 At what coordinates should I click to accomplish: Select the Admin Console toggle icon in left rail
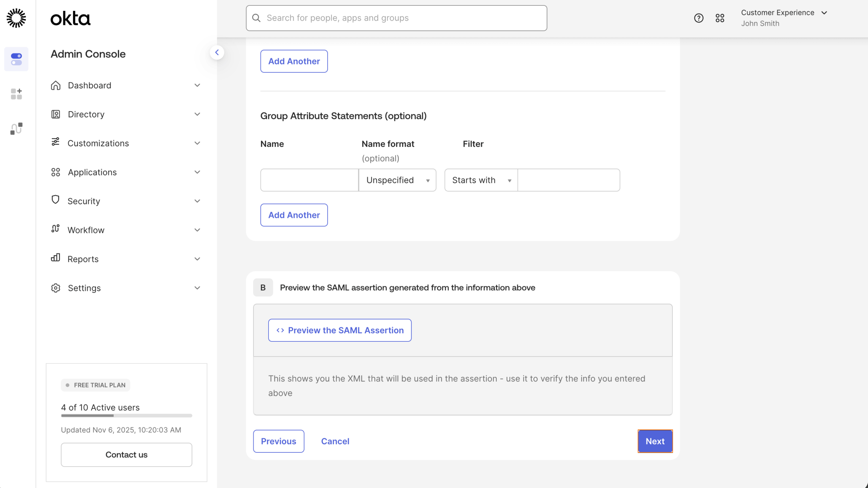click(16, 59)
